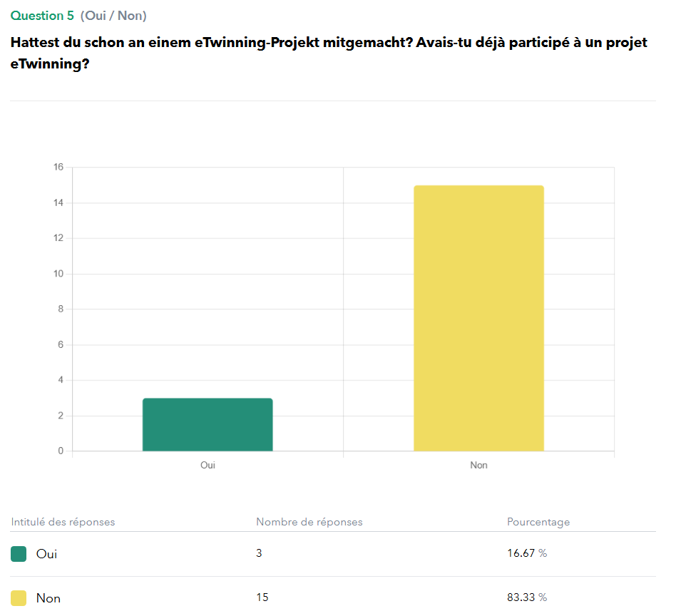Image resolution: width=681 pixels, height=616 pixels.
Task: Click the 83.33 % percentage value
Action: point(526,597)
